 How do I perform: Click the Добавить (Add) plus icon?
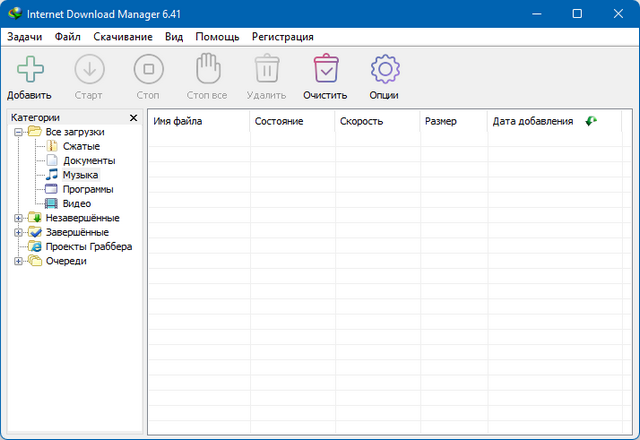click(30, 70)
